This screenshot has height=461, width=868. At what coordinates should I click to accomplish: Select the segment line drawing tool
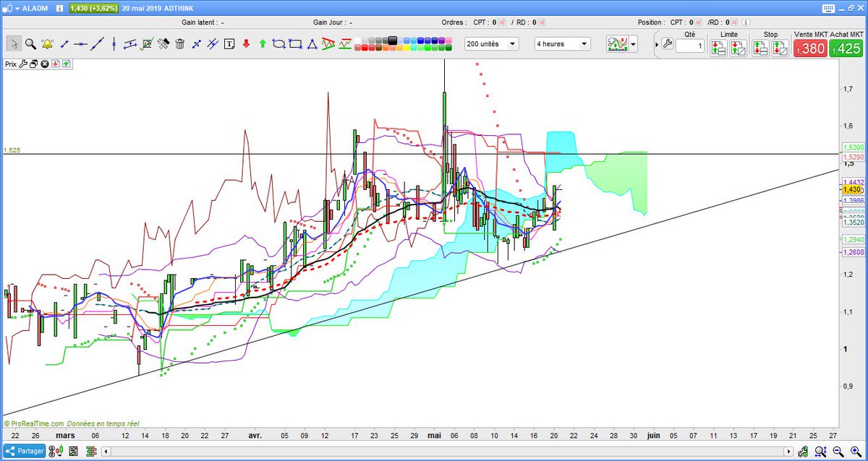point(64,44)
